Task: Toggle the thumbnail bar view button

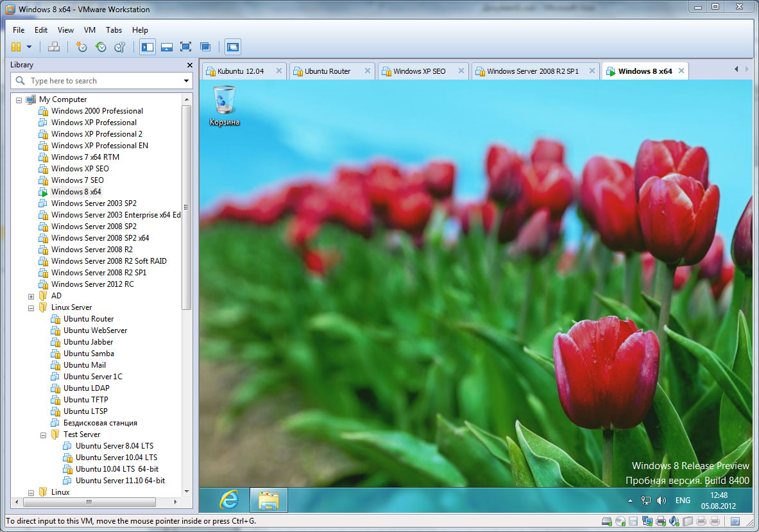Action: click(166, 47)
